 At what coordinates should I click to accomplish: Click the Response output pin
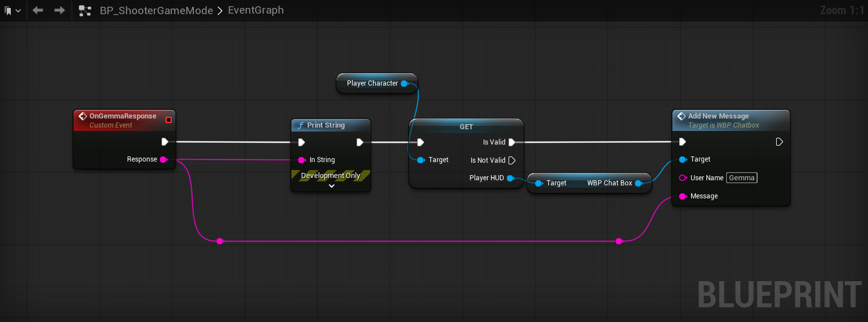163,160
